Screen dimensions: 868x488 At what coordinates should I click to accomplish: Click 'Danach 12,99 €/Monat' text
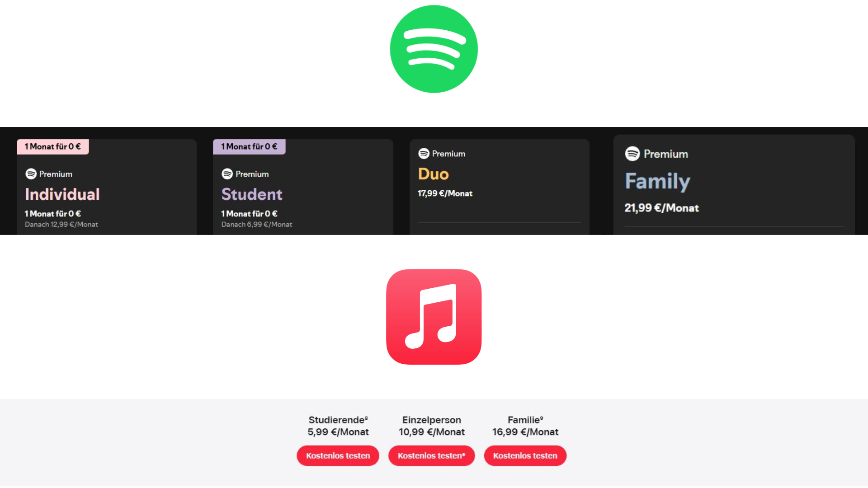click(61, 225)
